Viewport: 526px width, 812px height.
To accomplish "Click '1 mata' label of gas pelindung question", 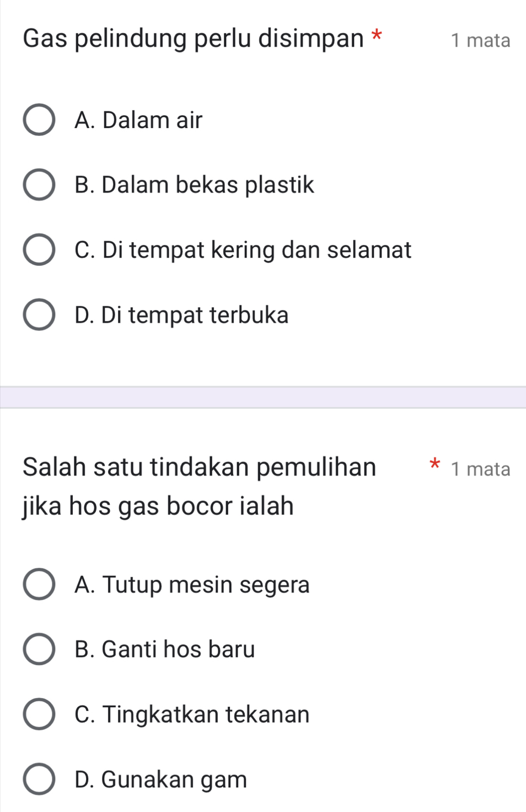I will [x=480, y=40].
